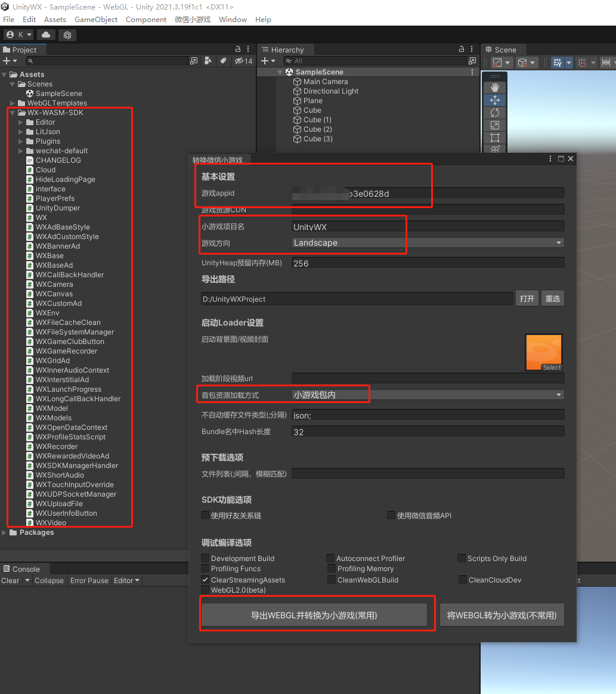The width and height of the screenshot is (616, 694).
Task: Toggle hidden packages visibility count 14
Action: click(x=243, y=61)
